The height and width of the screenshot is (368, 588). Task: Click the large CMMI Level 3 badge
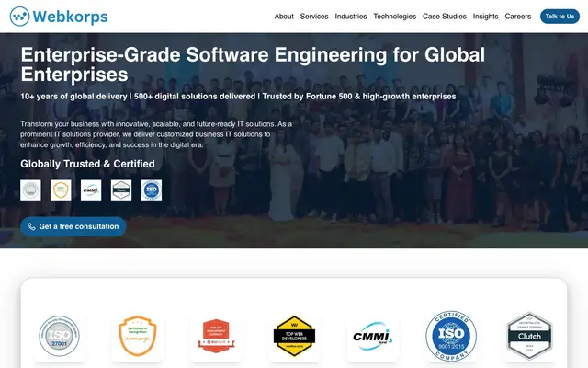point(373,336)
